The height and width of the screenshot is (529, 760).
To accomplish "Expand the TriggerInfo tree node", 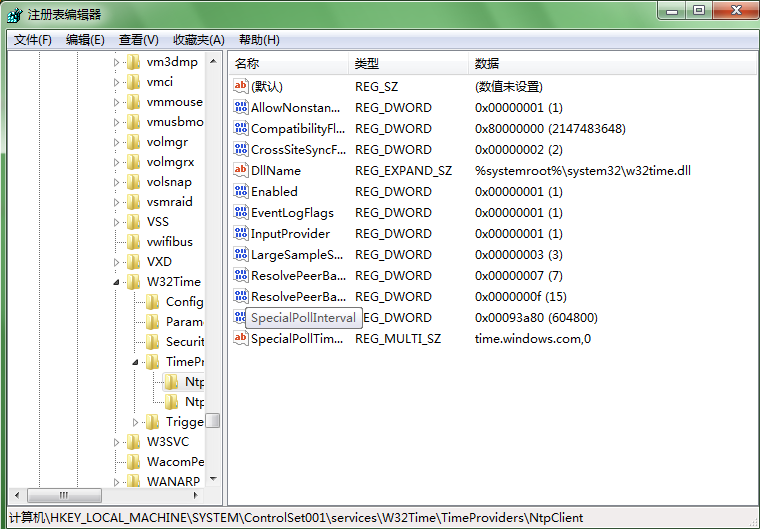I will click(137, 422).
